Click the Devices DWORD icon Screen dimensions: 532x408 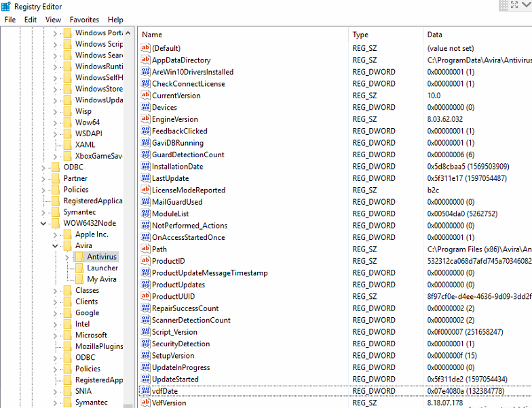click(x=145, y=107)
